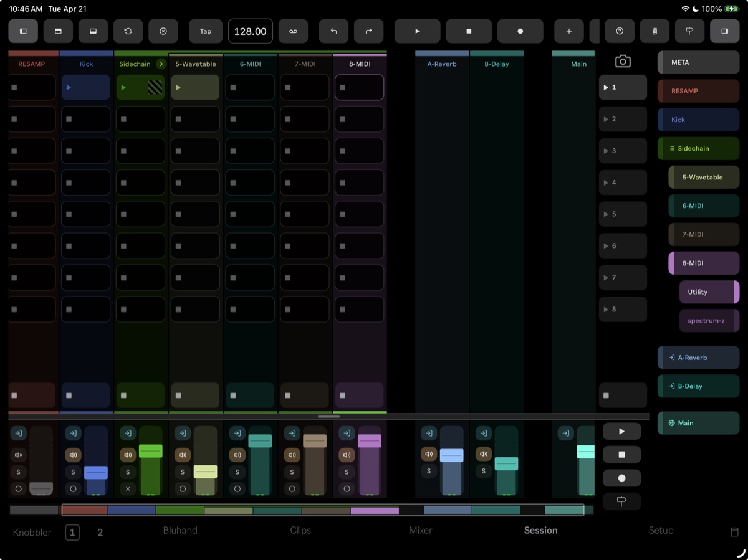
Task: Redo the last action
Action: 368,31
